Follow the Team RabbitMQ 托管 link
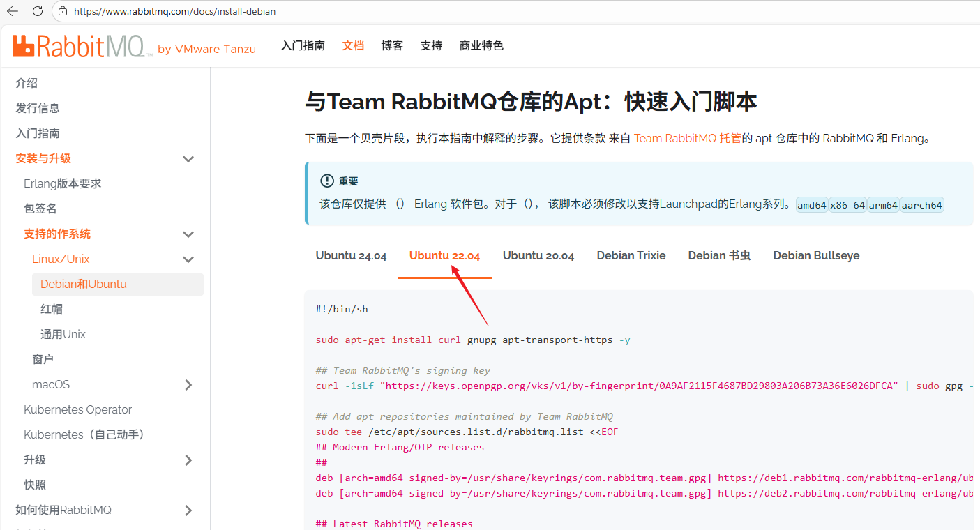This screenshot has height=530, width=980. [687, 138]
